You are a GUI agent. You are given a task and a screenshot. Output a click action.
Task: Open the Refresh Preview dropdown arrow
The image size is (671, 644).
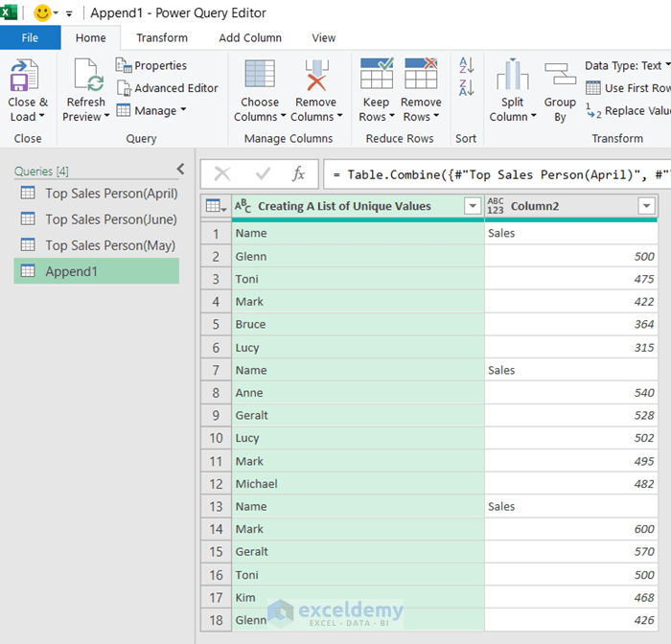tap(106, 116)
